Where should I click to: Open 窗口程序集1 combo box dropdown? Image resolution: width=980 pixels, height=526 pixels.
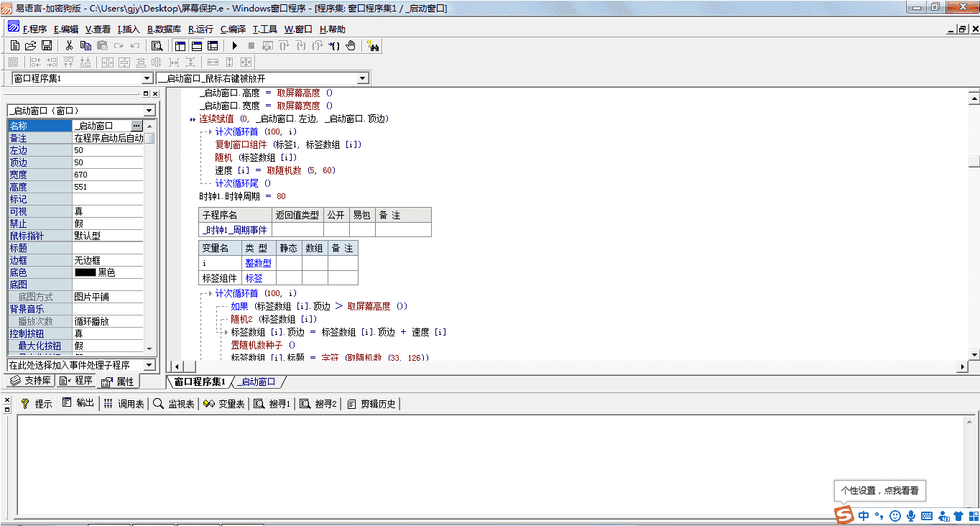tap(147, 78)
